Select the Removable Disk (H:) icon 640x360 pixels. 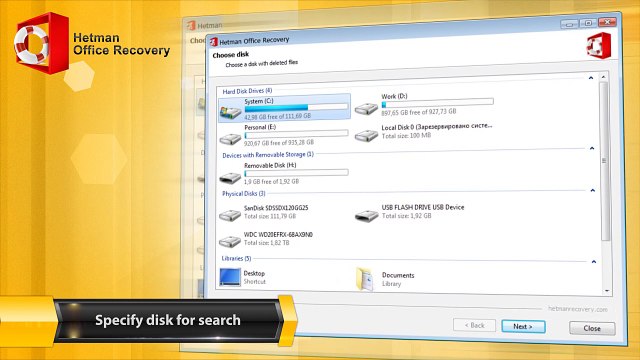coord(230,178)
